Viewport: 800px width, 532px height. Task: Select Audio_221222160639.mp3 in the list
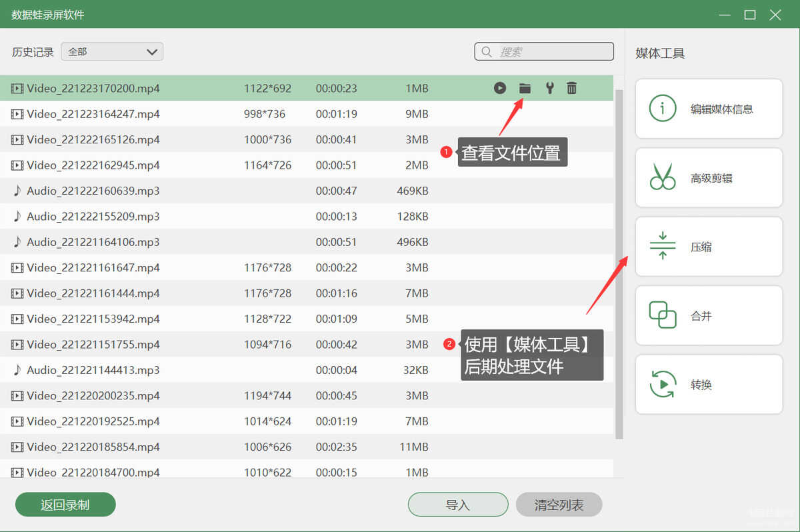tap(307, 191)
